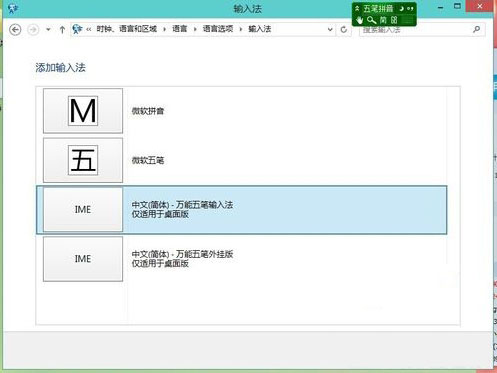Screen dimensions: 497x373
Task: Click the 输入法 breadcrumb
Action: pos(260,29)
